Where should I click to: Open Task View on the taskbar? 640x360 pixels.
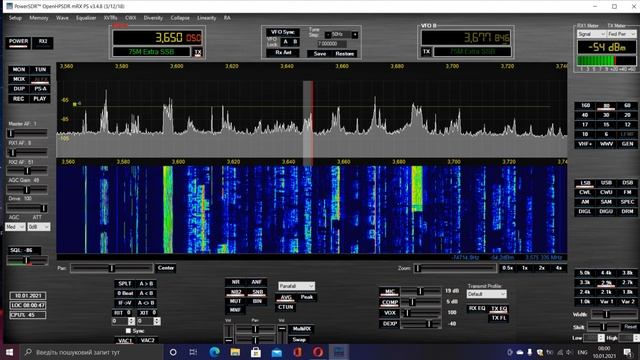click(193, 352)
